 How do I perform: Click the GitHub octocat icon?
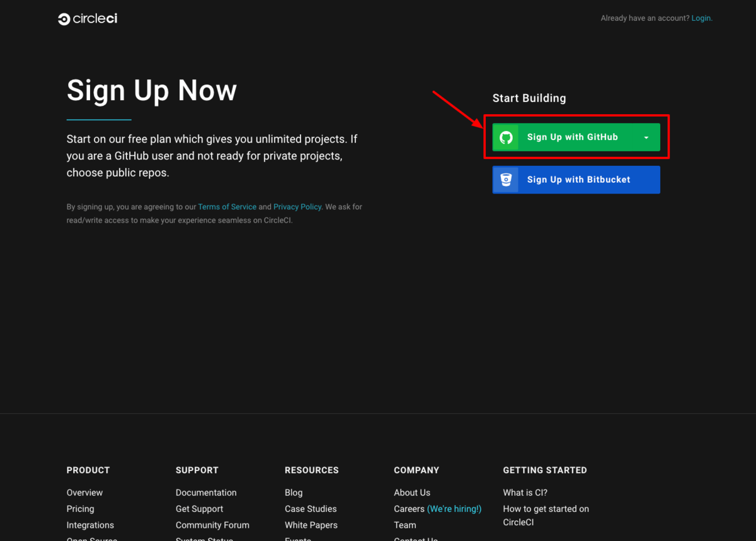tap(506, 137)
